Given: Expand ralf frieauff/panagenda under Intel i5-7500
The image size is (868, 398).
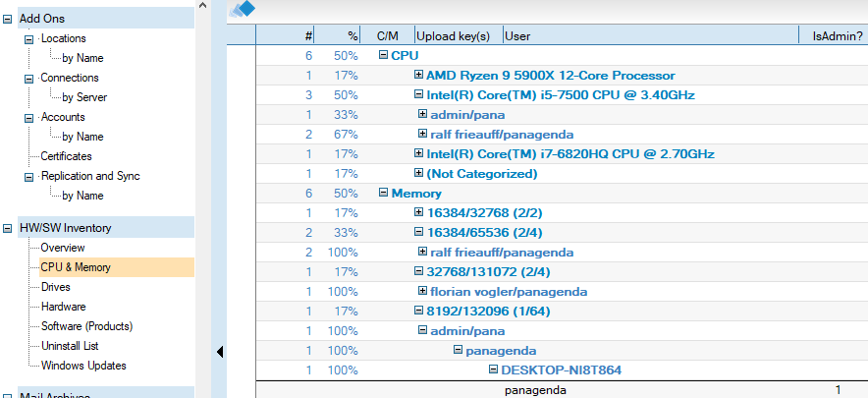Looking at the screenshot, I should point(422,134).
